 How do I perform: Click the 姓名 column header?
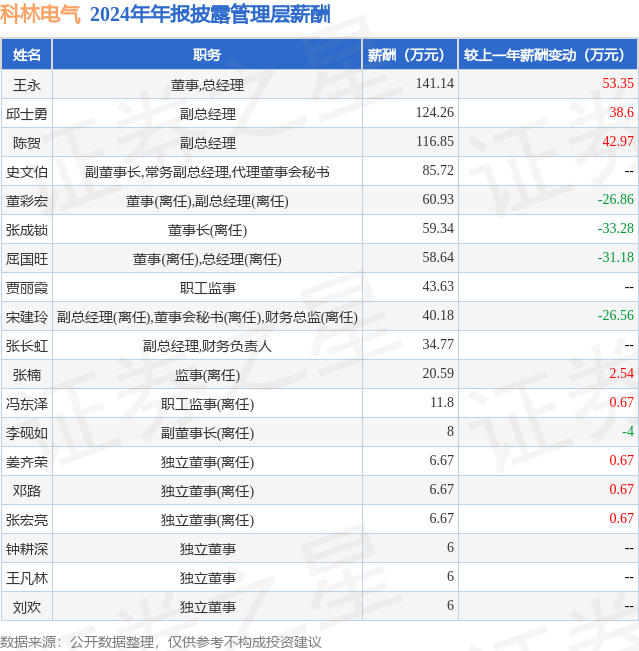coord(27,55)
